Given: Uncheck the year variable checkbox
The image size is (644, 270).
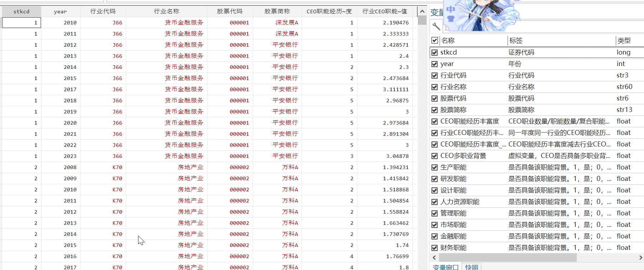Looking at the screenshot, I should coord(435,64).
